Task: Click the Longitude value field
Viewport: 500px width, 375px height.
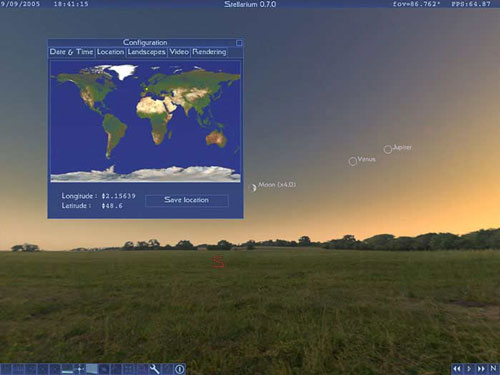Action: click(119, 196)
